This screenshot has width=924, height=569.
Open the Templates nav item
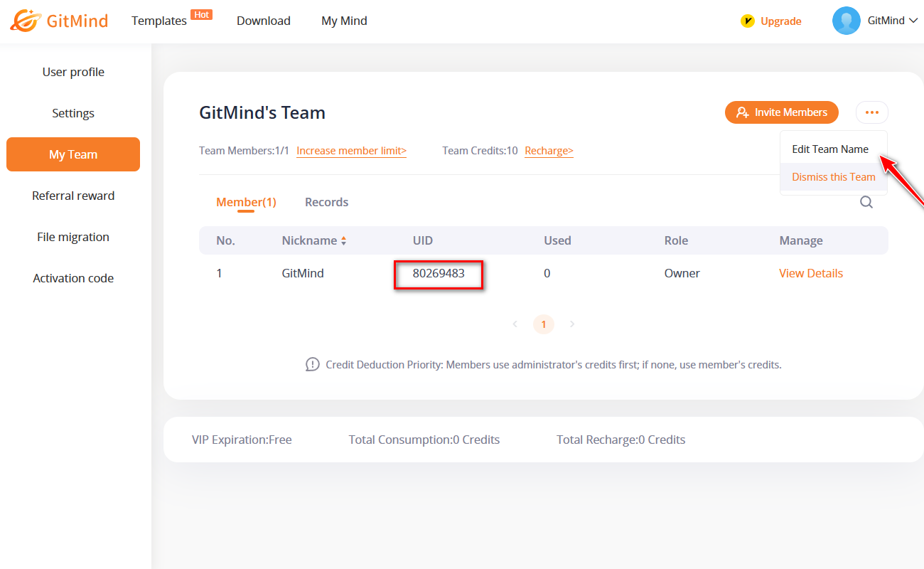(x=159, y=21)
